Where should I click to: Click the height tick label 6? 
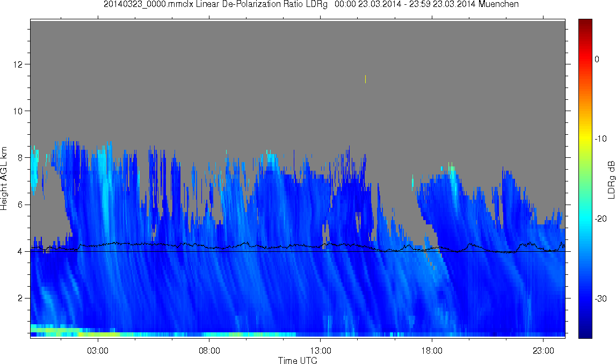[x=20, y=205]
